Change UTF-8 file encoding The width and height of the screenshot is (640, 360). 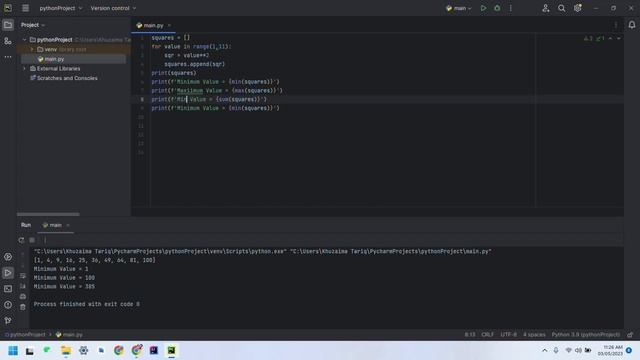pos(509,335)
